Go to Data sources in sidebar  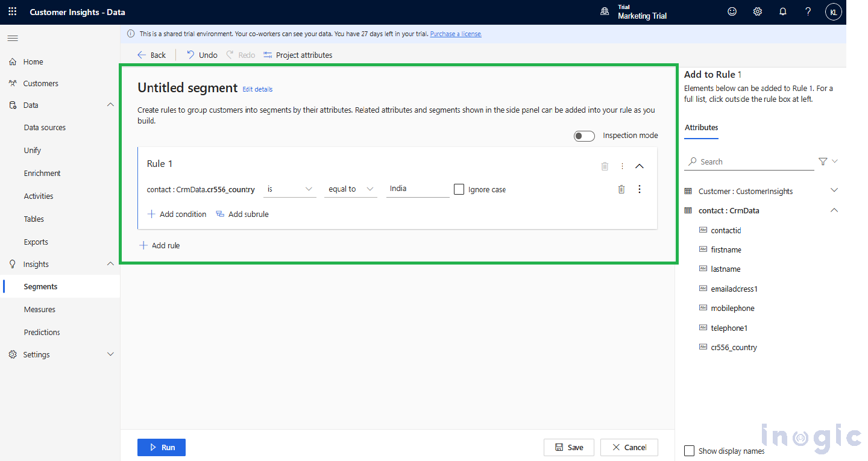[45, 128]
